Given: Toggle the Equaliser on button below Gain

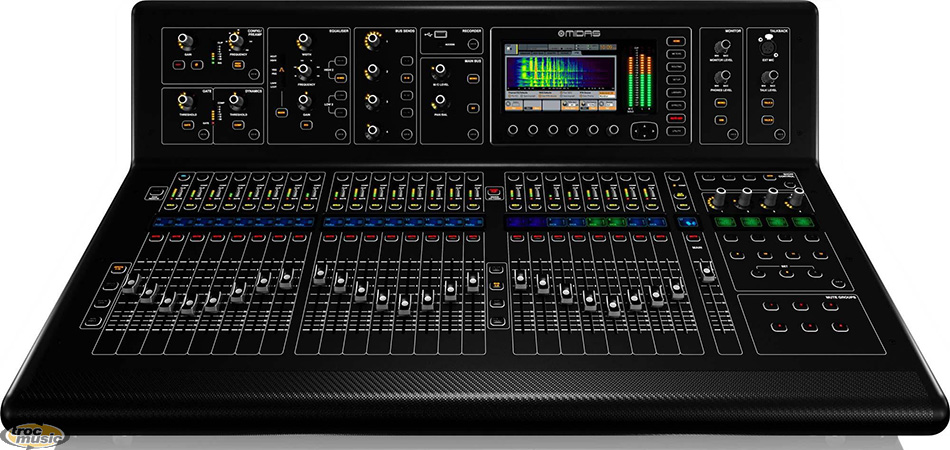Looking at the screenshot, I should click(x=305, y=125).
